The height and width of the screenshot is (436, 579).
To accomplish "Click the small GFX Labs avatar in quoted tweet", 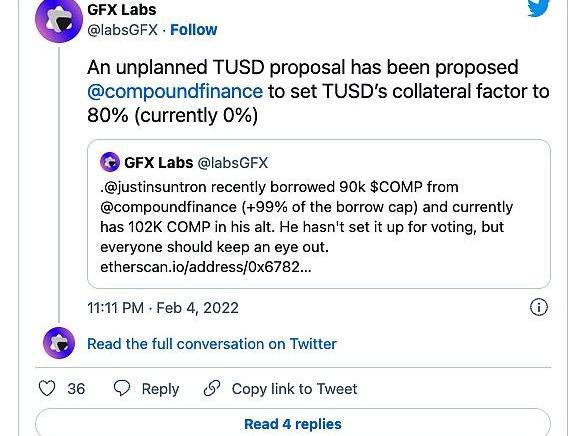I will click(110, 162).
